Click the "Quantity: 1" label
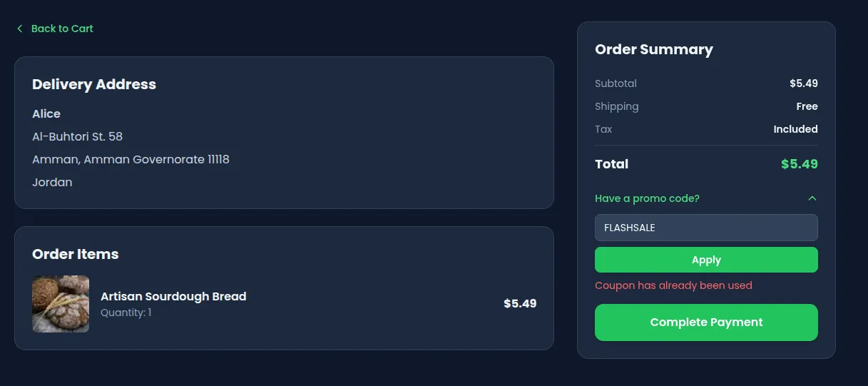This screenshot has height=386, width=868. (126, 313)
